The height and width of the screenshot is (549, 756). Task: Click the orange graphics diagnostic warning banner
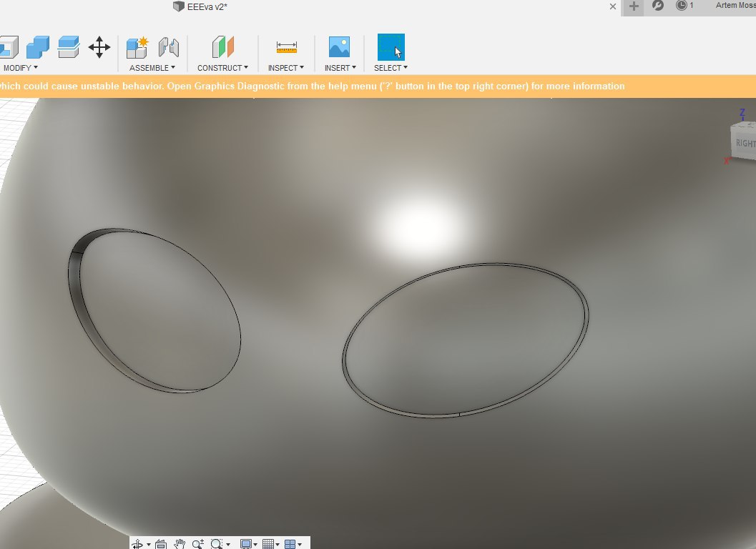coord(378,86)
